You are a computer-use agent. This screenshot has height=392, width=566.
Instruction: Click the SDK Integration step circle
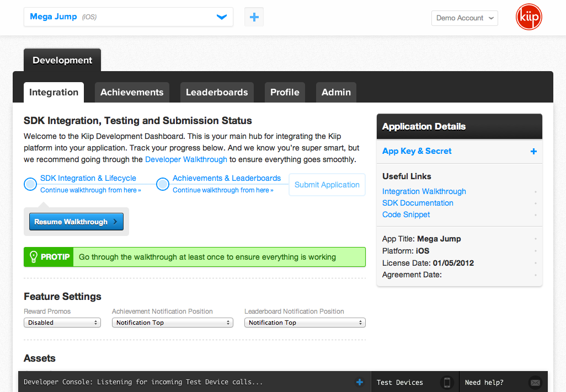point(30,184)
